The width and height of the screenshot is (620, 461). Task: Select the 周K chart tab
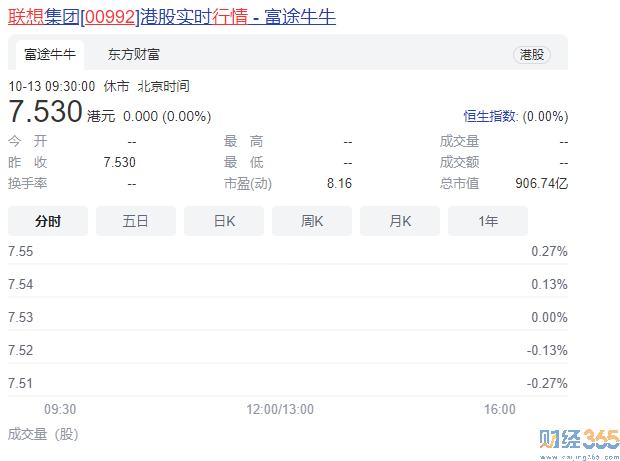(x=312, y=221)
